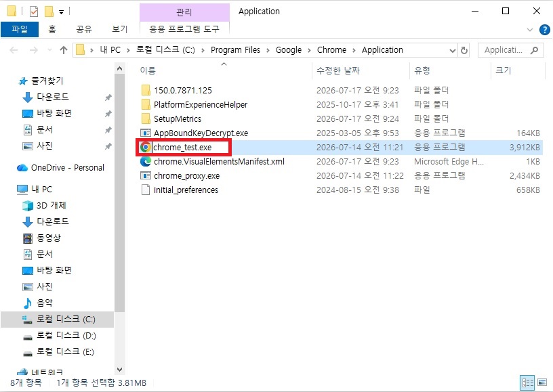Switch to large icons view in status bar
The width and height of the screenshot is (553, 392).
(542, 383)
